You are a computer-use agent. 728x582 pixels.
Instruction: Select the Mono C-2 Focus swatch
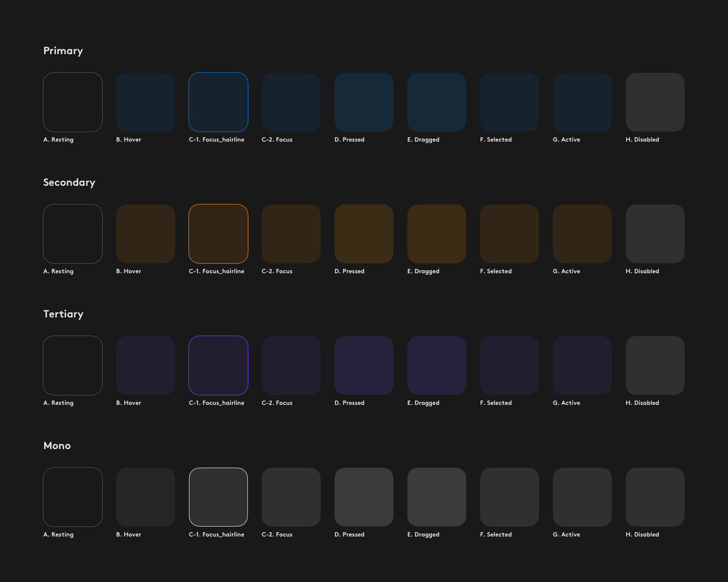[x=291, y=497]
